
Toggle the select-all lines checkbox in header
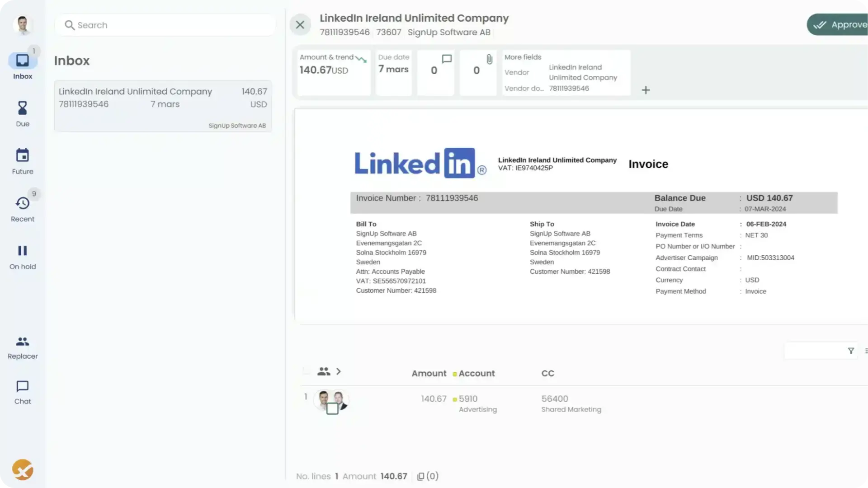pos(307,371)
